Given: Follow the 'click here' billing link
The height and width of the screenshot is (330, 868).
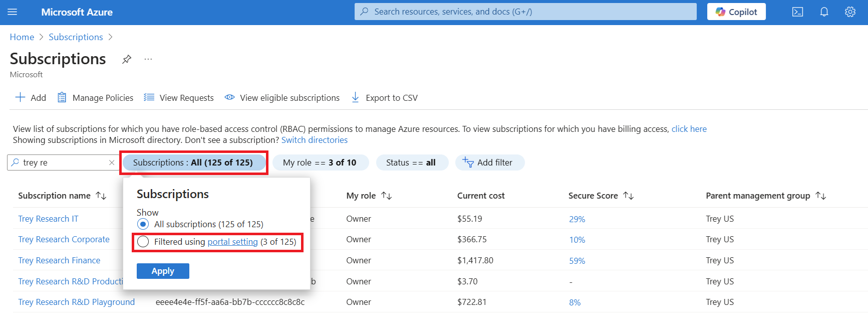Looking at the screenshot, I should pos(689,129).
